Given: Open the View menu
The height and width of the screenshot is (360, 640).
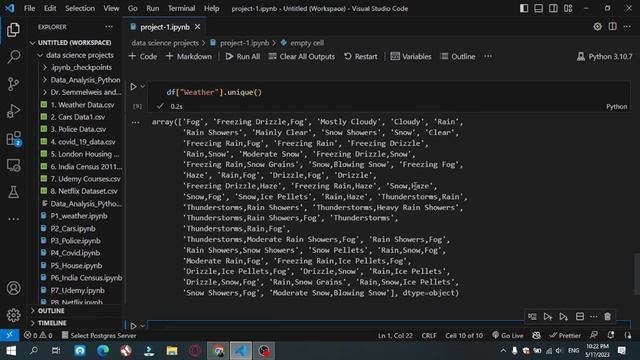Looking at the screenshot, I should point(111,8).
